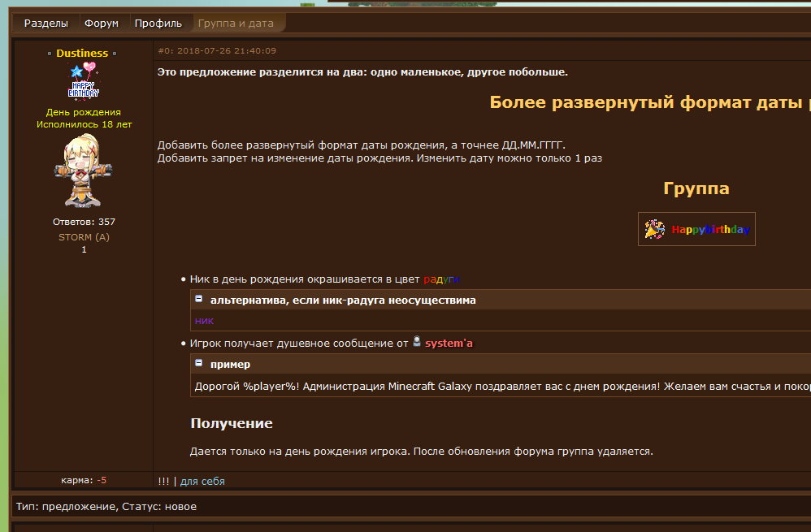Click the Dustiness anime avatar image

pyautogui.click(x=83, y=171)
